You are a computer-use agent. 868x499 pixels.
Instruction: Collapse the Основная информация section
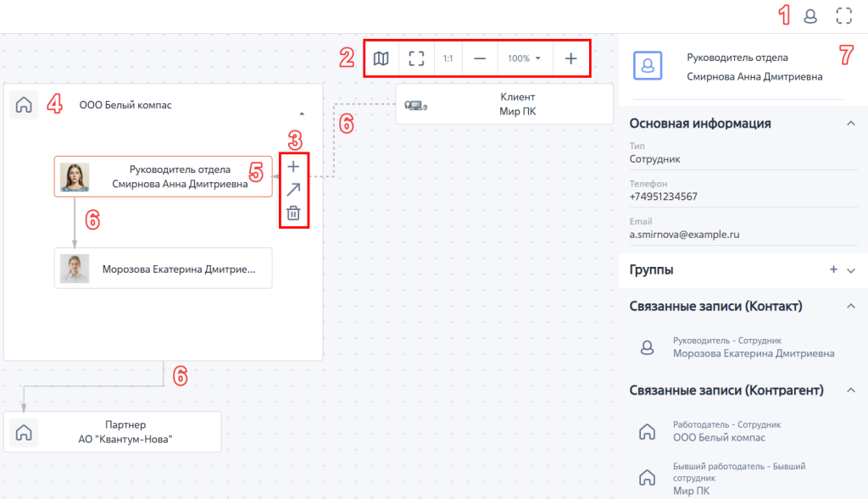[x=850, y=124]
